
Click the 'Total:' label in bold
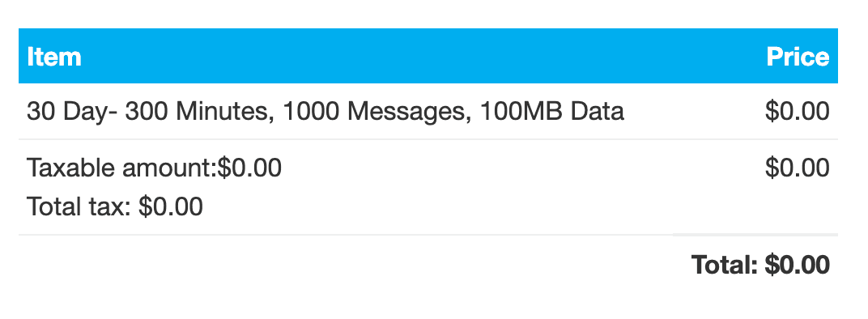pos(725,265)
